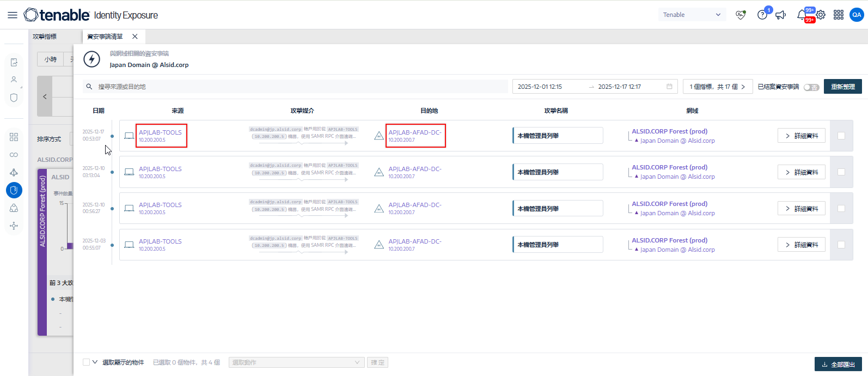This screenshot has width=868, height=376.
Task: Open the hamburger navigation menu
Action: pos(12,15)
